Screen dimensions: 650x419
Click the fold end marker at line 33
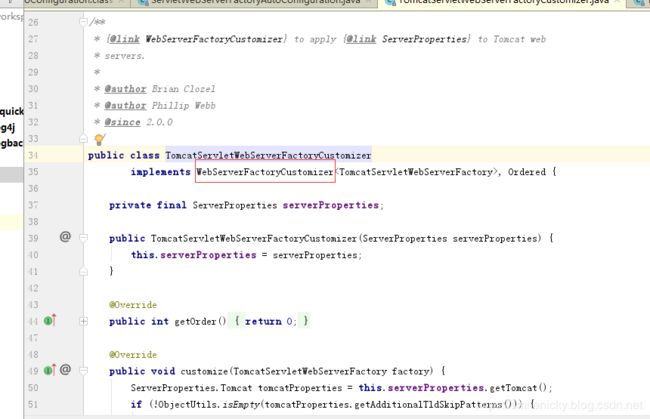coord(83,138)
